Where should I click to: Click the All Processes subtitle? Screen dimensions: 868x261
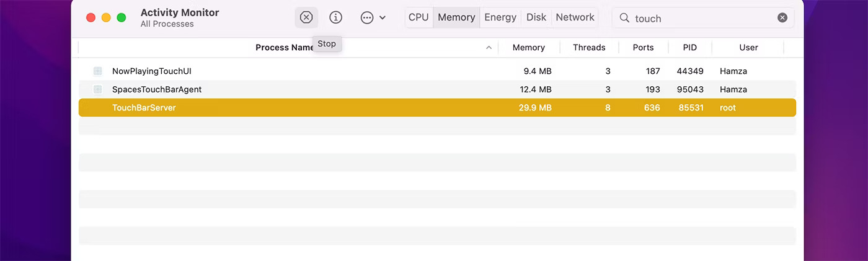click(x=167, y=24)
